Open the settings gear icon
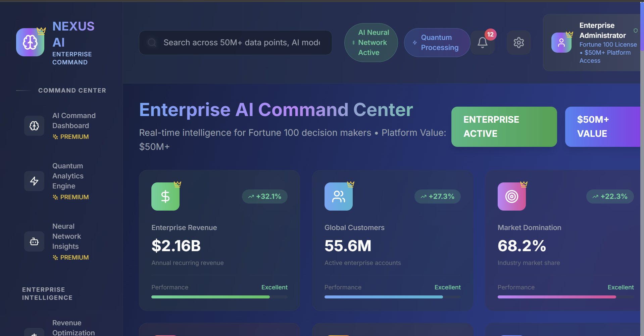Screen dimensions: 644x336 pyautogui.click(x=518, y=43)
